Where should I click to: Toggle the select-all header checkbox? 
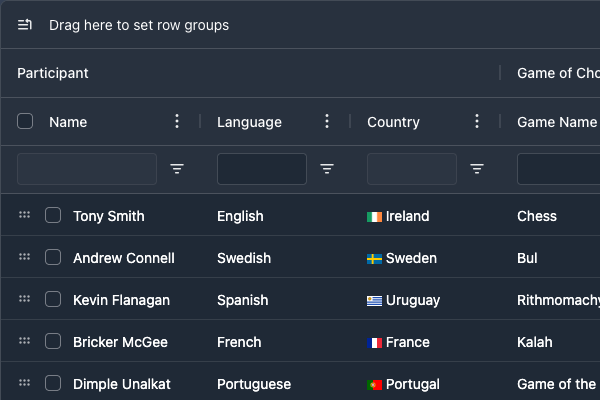[25, 121]
